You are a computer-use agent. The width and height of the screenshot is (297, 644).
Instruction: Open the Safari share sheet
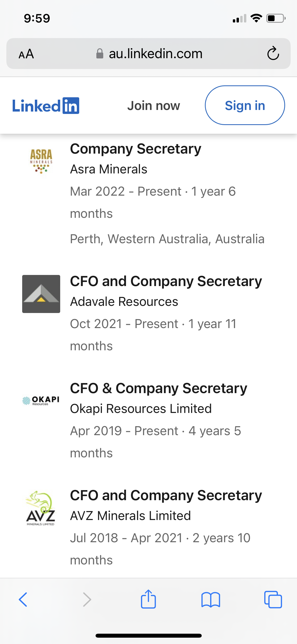point(148,599)
